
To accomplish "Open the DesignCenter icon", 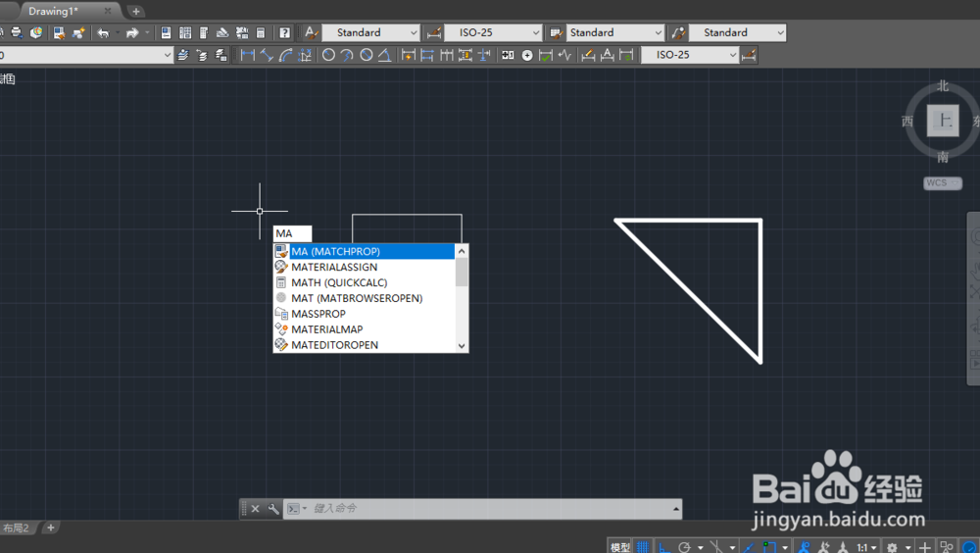I will [x=185, y=33].
